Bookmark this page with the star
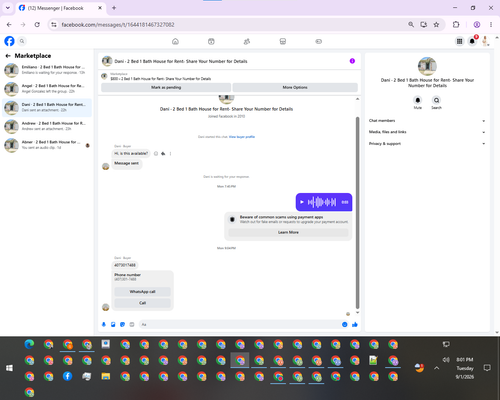 pos(436,25)
